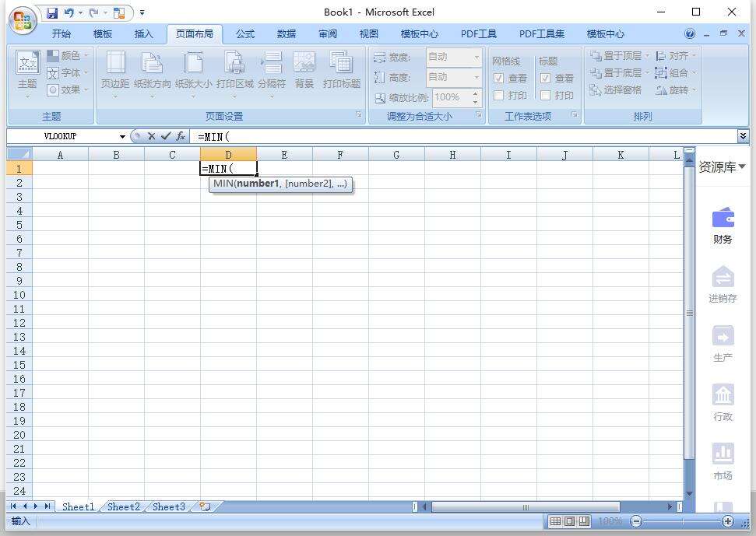The image size is (756, 536).
Task: Click 对齐 align button
Action: [x=676, y=56]
